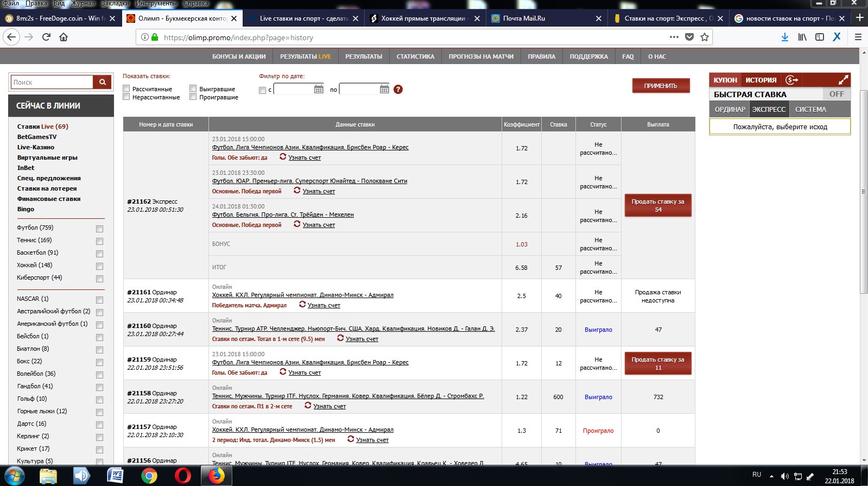Screen dimensions: 868x486
Task: Save page to Pocket
Action: point(689,37)
